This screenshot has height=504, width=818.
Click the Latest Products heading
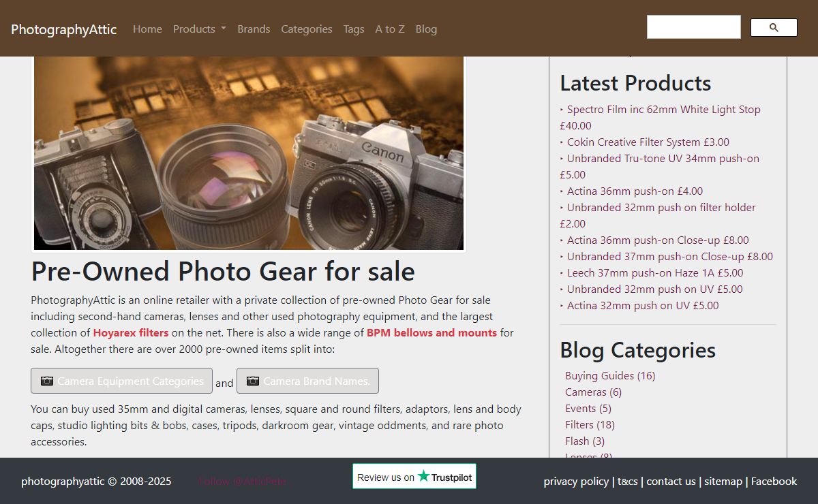635,83
